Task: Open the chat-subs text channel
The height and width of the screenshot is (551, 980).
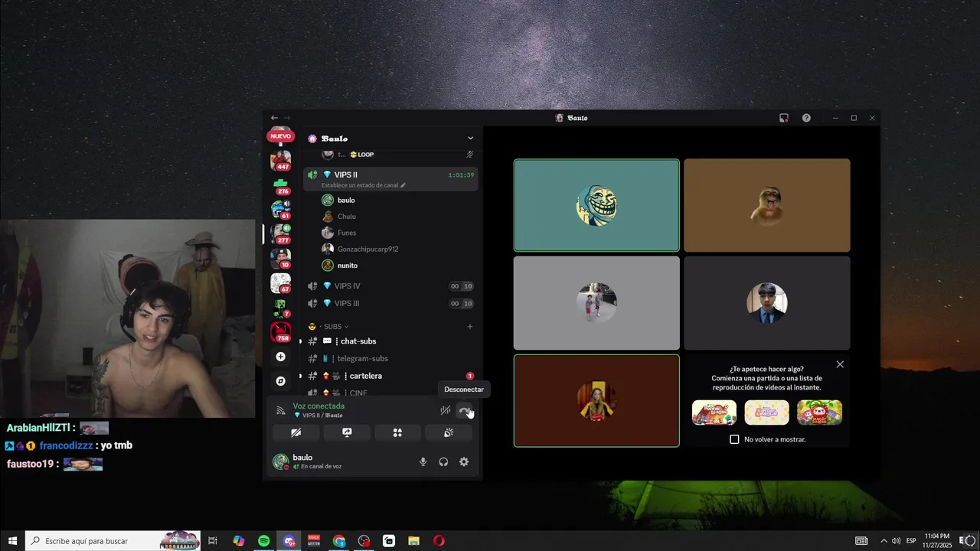Action: coord(390,341)
